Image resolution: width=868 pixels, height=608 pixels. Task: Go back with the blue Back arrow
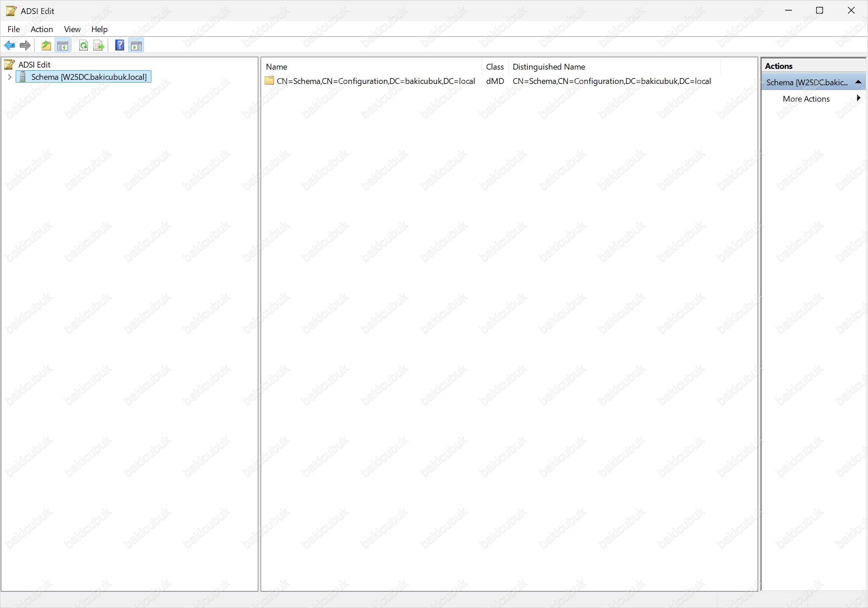10,45
